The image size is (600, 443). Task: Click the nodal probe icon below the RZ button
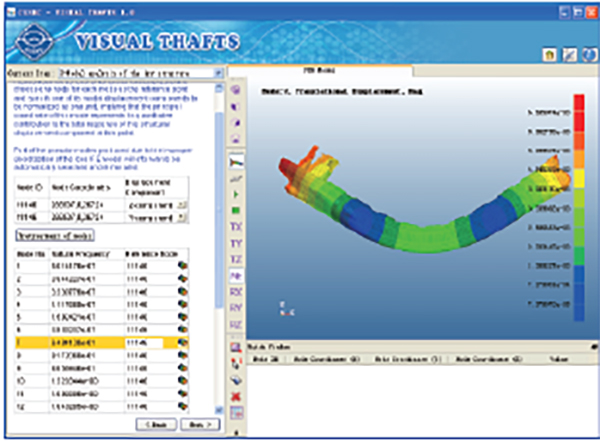click(x=236, y=347)
